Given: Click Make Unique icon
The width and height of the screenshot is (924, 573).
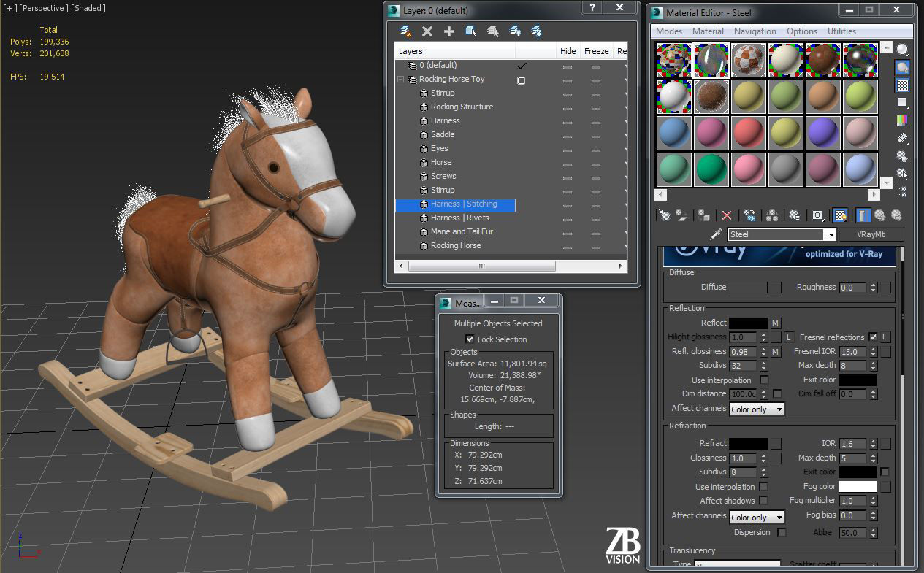Looking at the screenshot, I should [771, 215].
